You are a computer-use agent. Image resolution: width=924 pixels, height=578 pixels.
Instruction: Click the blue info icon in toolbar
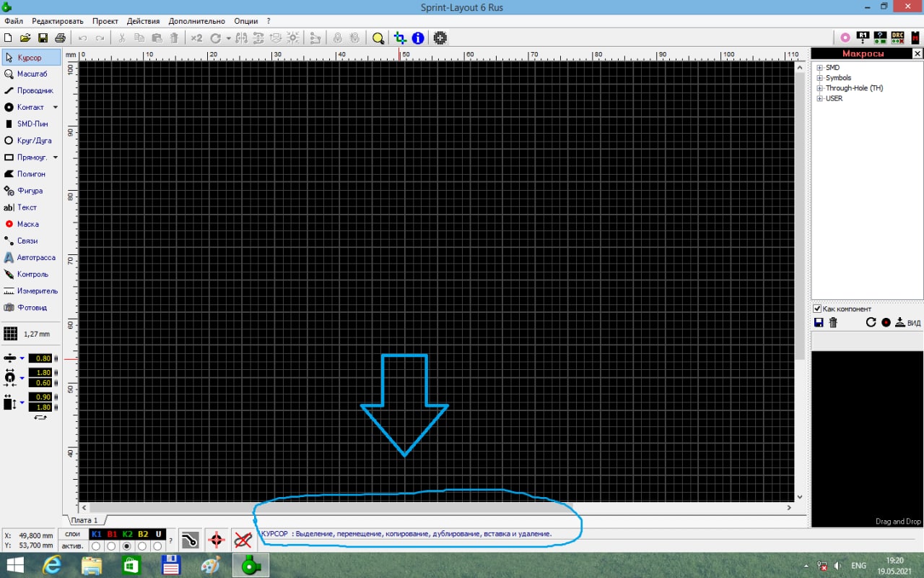[x=417, y=38]
